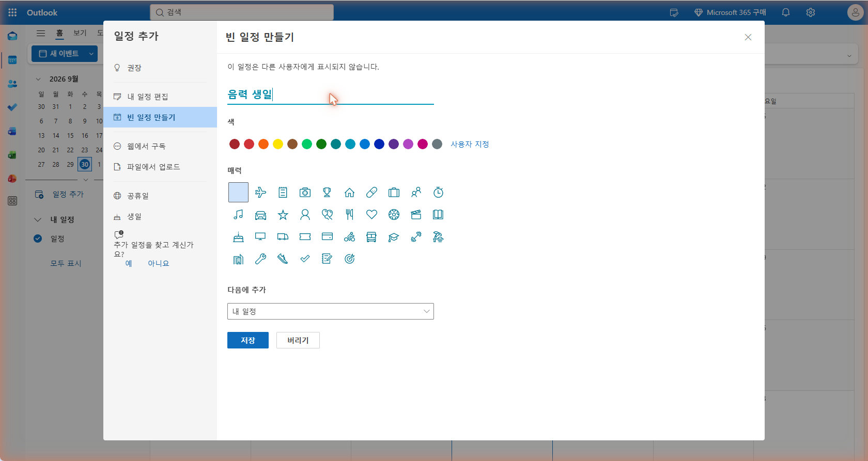
Task: Select the bus charm icon
Action: tap(371, 237)
